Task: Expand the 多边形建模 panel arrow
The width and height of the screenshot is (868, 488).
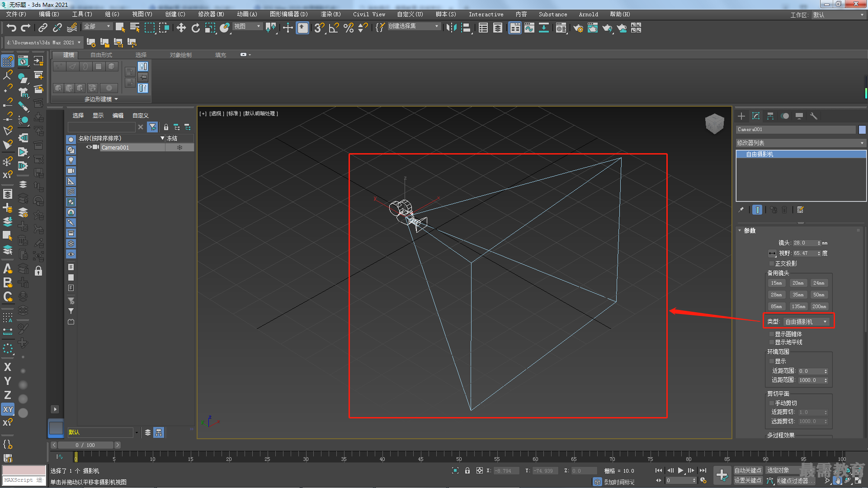Action: point(116,99)
